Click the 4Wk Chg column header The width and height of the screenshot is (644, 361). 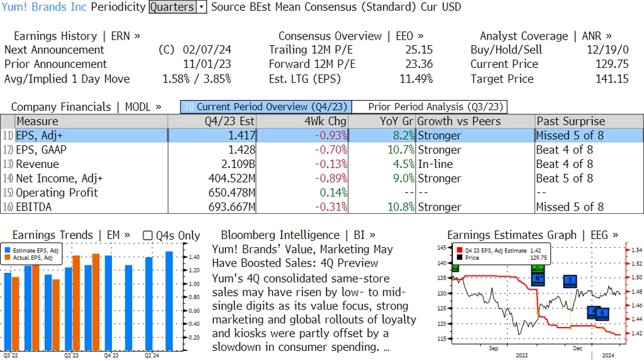tap(302, 121)
